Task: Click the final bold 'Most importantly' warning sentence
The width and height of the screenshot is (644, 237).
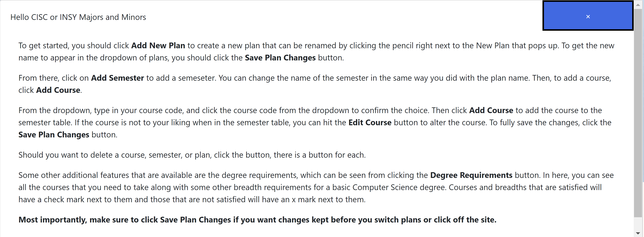Action: point(257,220)
